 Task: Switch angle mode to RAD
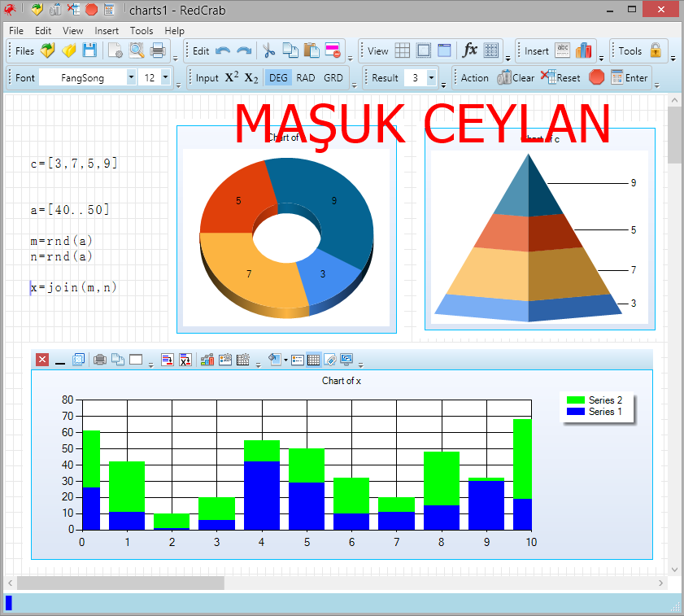306,78
